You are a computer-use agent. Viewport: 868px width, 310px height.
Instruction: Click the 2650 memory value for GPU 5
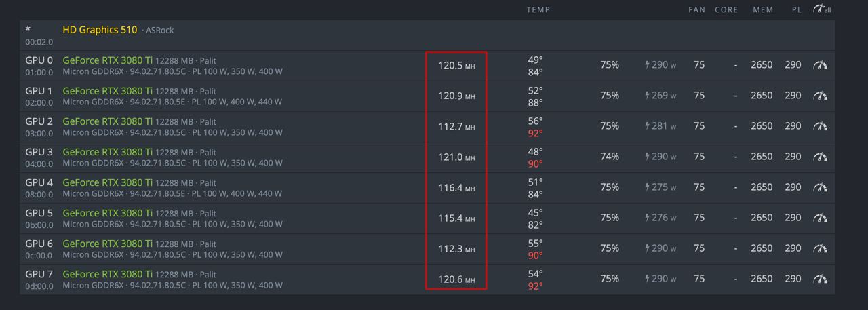761,218
